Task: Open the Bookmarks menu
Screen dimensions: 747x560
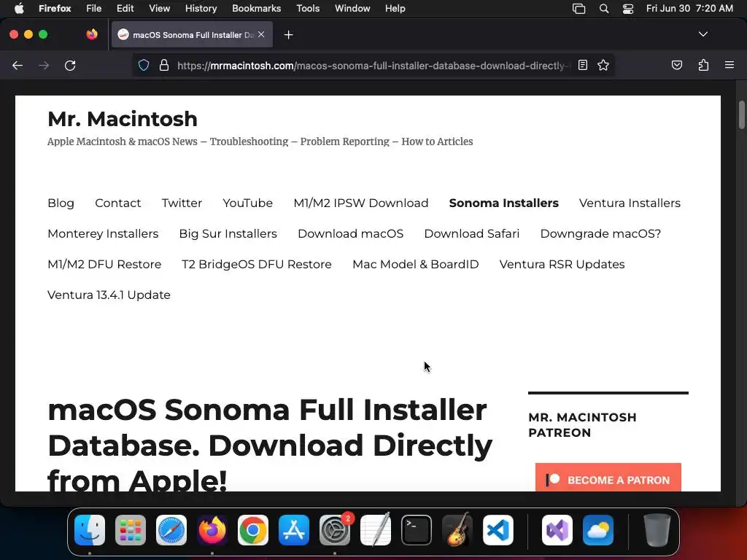Action: [256, 8]
